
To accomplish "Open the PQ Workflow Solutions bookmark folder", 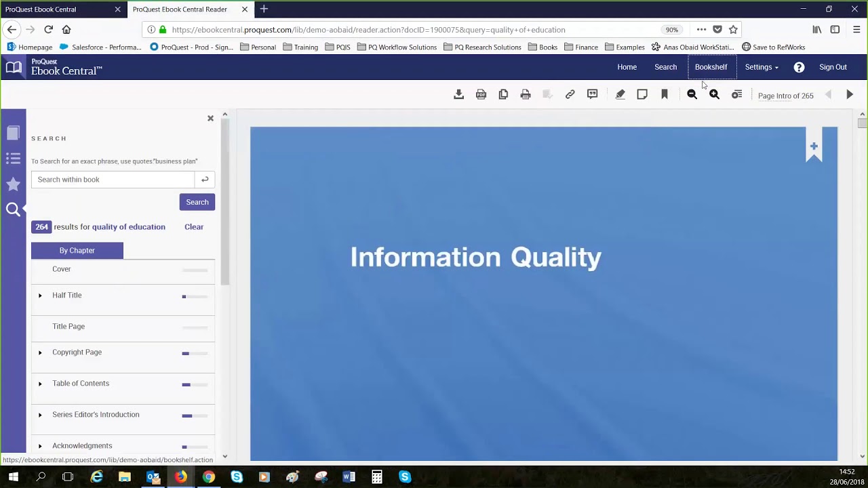I will [x=397, y=47].
